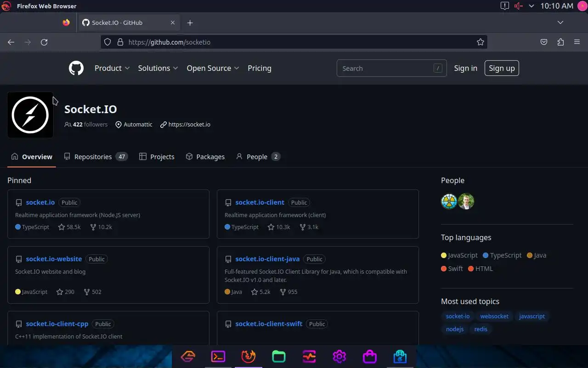Click the Firefox pinned tab icon
This screenshot has height=368, width=588.
coord(66,23)
